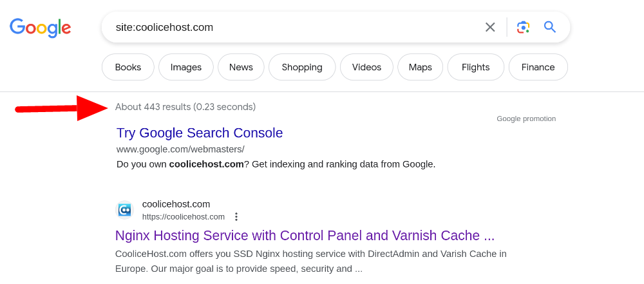Select the Flights filter chip
The height and width of the screenshot is (284, 644).
(476, 67)
